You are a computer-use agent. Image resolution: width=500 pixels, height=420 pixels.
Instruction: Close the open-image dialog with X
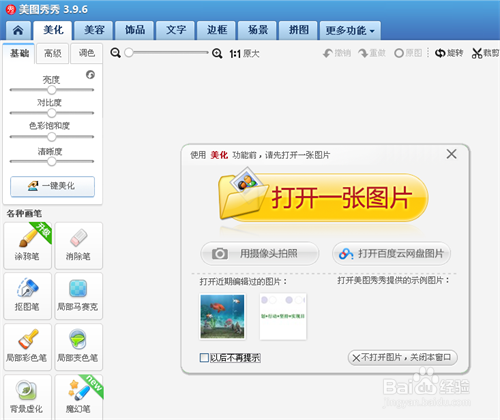[x=452, y=154]
